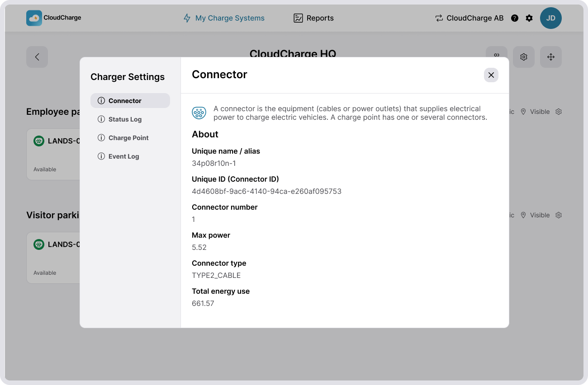Click Visible label in Employee parking row

pyautogui.click(x=540, y=112)
